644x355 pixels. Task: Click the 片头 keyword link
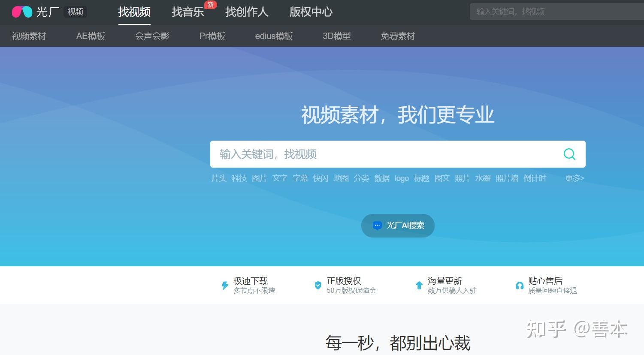[219, 178]
